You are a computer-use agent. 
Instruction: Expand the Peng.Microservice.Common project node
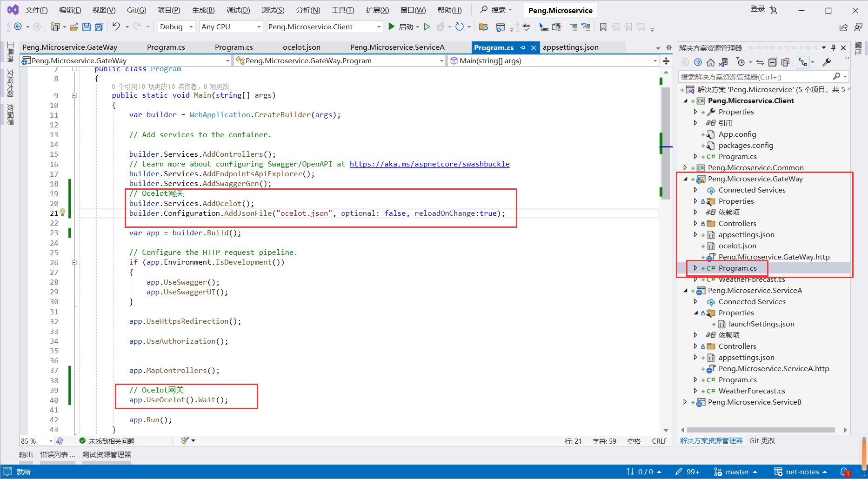[x=685, y=167]
